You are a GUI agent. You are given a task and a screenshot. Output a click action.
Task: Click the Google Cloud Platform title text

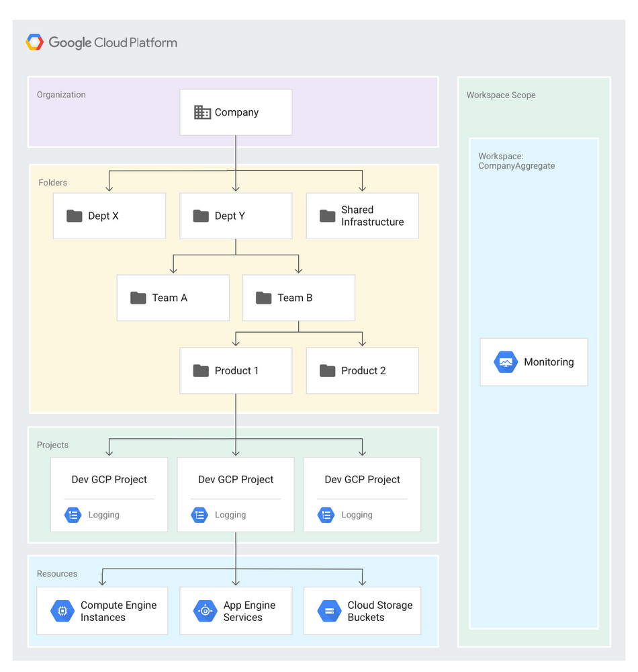pyautogui.click(x=113, y=43)
